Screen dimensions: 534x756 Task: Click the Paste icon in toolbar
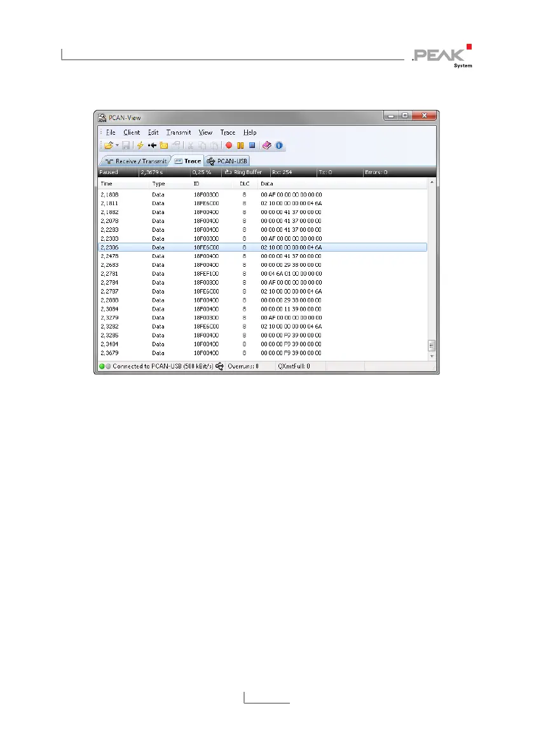tap(214, 145)
